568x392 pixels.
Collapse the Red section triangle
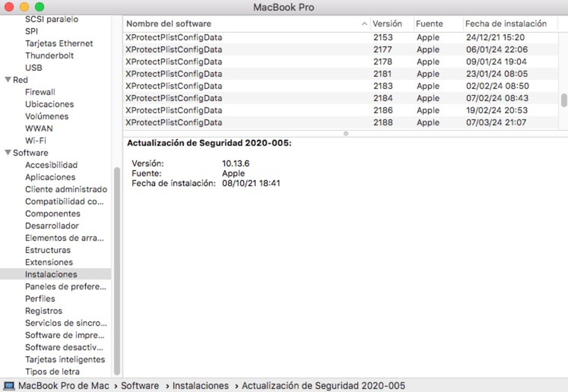[7, 80]
